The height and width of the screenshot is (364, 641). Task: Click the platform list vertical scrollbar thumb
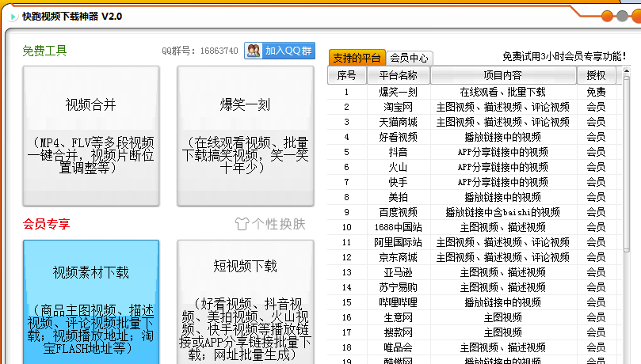coord(626,165)
